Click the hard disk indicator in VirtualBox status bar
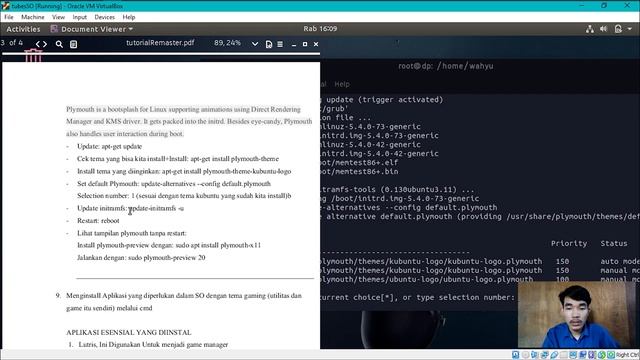640x360 pixels. click(516, 355)
